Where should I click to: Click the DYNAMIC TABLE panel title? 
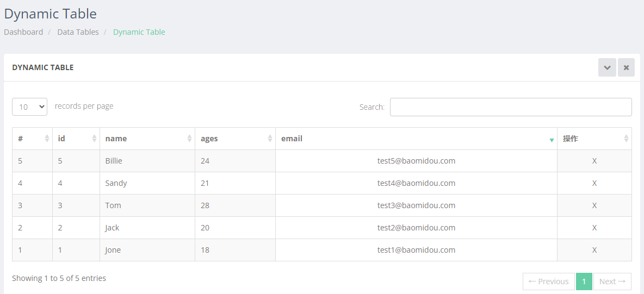click(43, 67)
